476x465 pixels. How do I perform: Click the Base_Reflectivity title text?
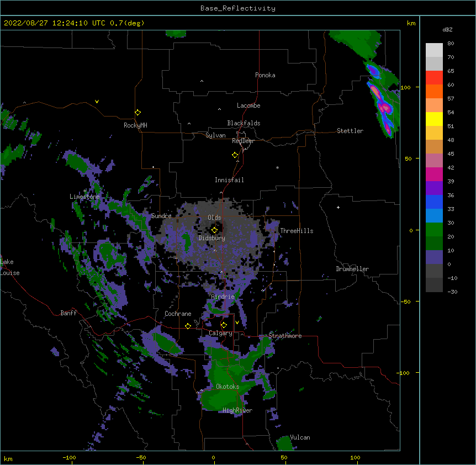238,8
